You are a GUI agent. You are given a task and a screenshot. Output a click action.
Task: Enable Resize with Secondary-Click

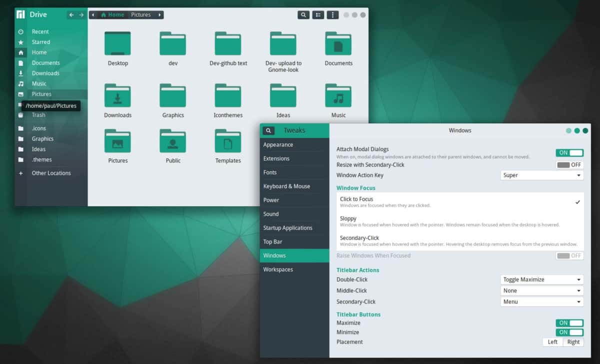pyautogui.click(x=569, y=164)
